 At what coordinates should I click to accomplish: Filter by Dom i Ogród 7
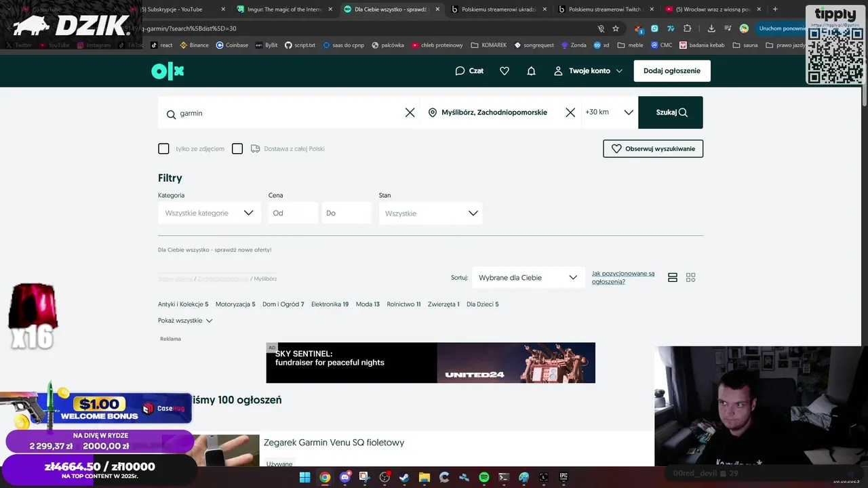point(283,304)
